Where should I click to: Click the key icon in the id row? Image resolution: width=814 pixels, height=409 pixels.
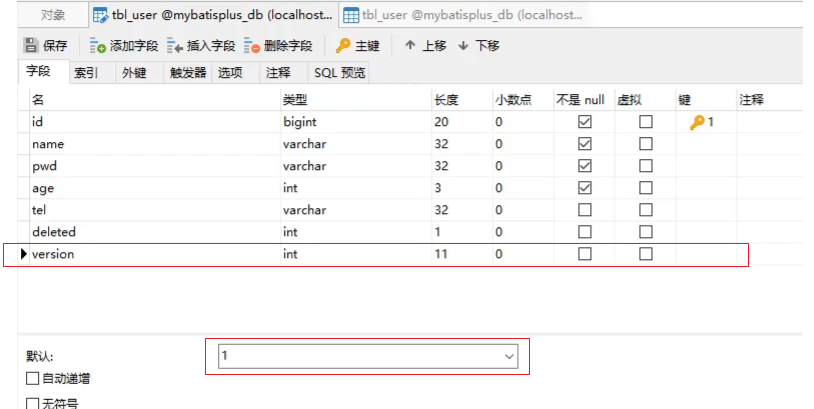(697, 122)
